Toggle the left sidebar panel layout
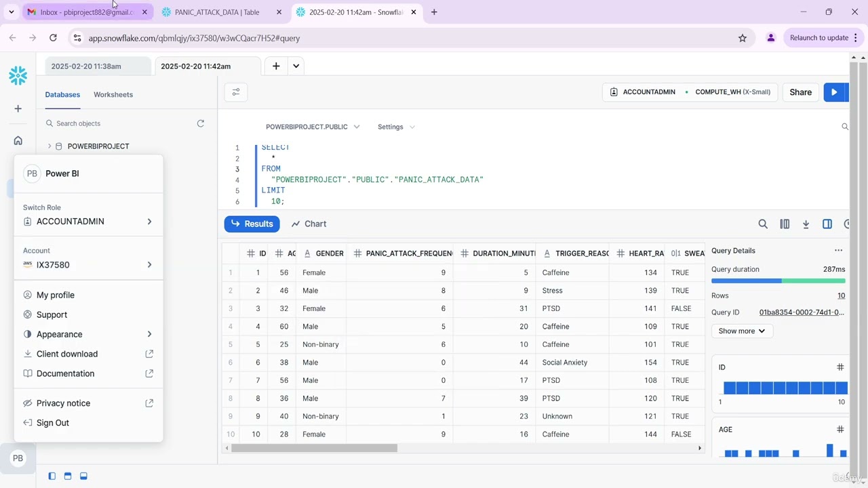 (x=52, y=476)
